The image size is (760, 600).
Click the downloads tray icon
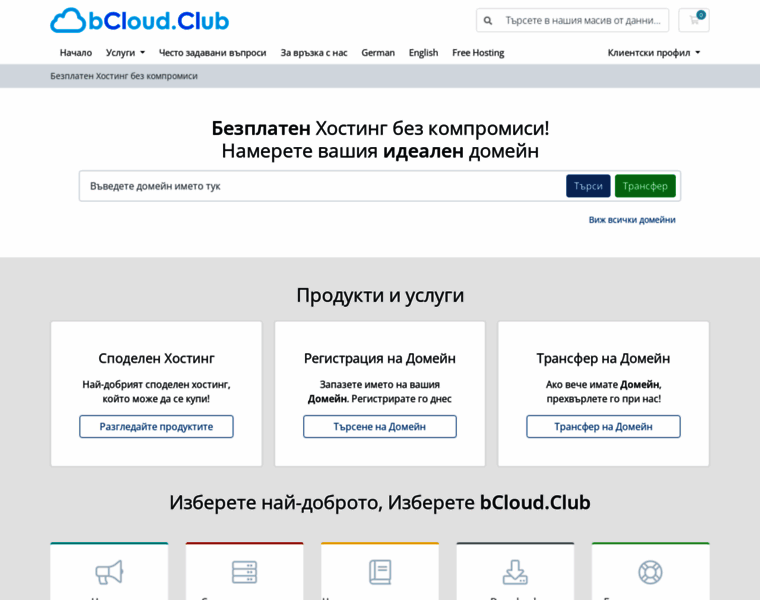click(x=515, y=572)
